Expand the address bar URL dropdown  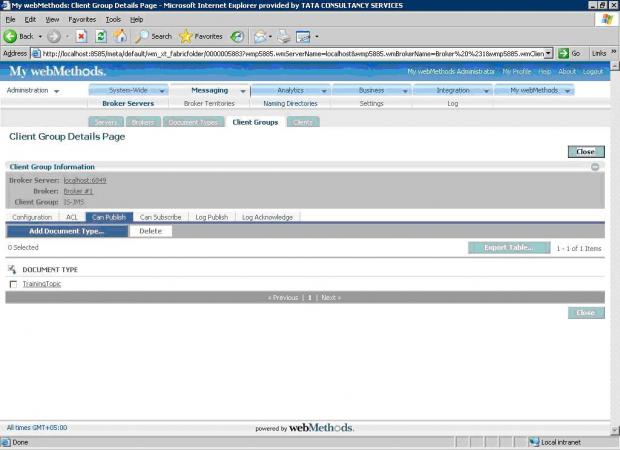click(548, 53)
